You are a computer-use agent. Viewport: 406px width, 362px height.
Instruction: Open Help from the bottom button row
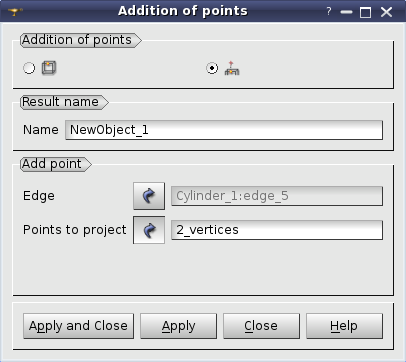344,326
